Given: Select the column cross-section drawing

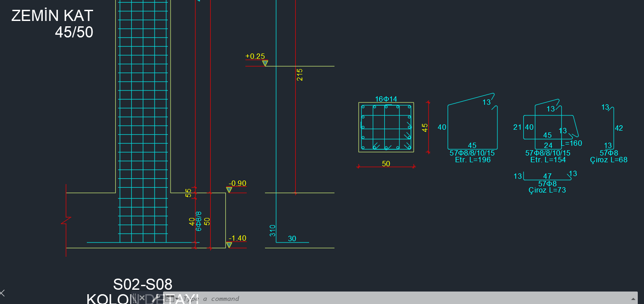Looking at the screenshot, I should pyautogui.click(x=386, y=127).
